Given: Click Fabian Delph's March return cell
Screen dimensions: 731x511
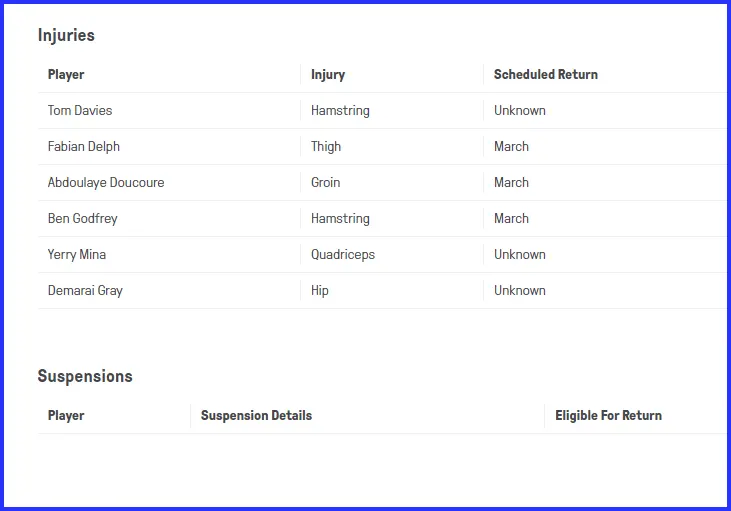Looking at the screenshot, I should [511, 147].
